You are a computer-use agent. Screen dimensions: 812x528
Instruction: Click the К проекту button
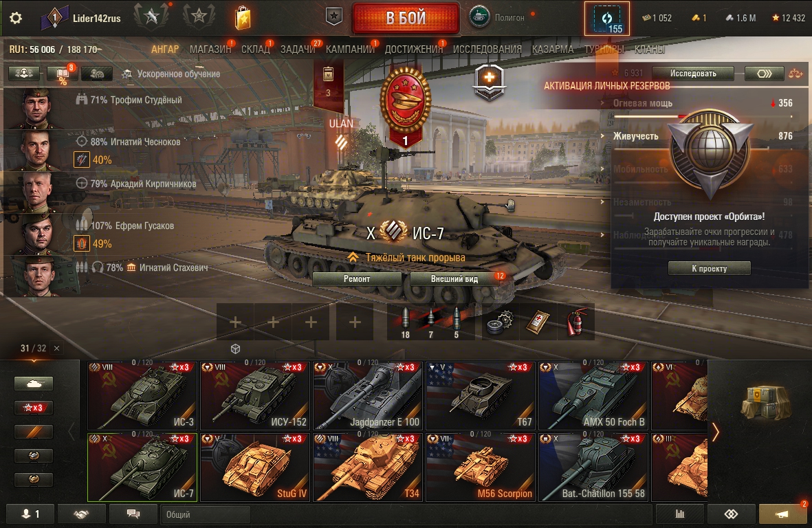tap(709, 268)
